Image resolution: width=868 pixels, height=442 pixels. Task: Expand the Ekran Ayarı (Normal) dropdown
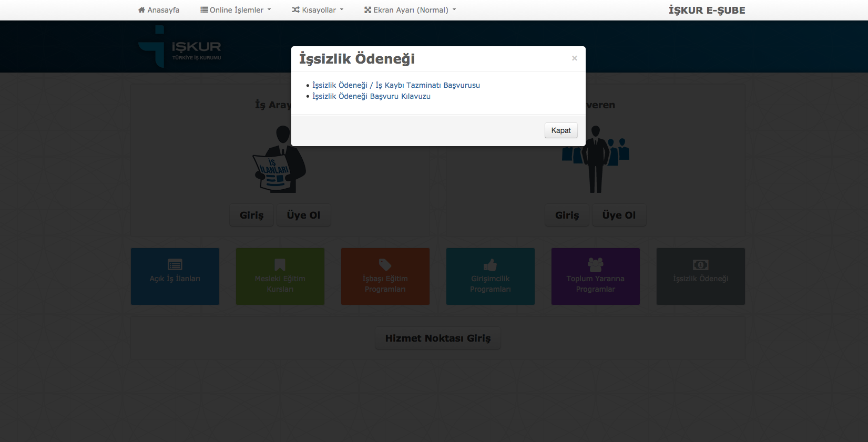point(410,10)
